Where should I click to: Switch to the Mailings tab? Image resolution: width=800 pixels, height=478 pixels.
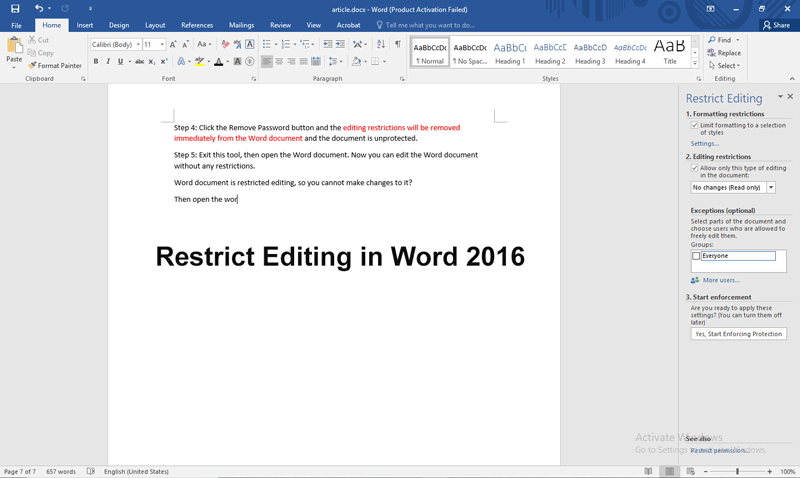coord(241,25)
